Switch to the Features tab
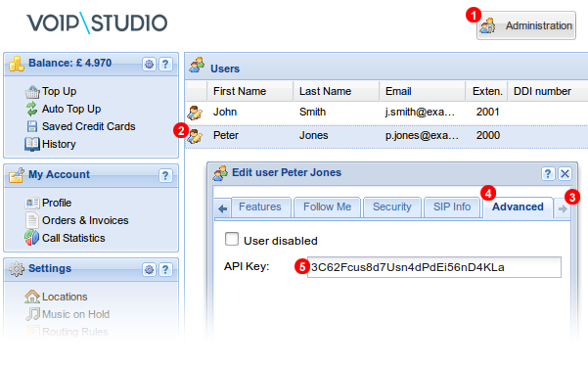Viewport: 588px width, 367px height. pos(260,207)
